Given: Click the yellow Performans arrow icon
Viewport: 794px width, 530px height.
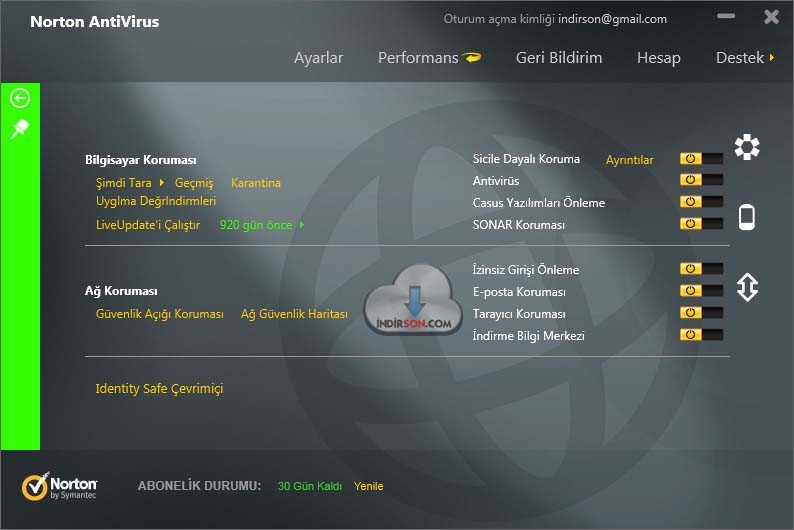Looking at the screenshot, I should (473, 58).
